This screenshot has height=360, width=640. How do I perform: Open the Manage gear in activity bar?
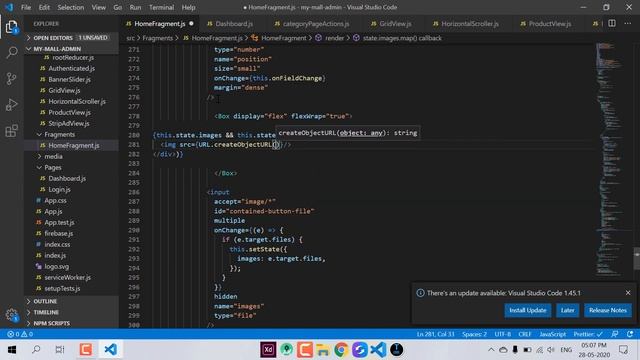[12, 314]
